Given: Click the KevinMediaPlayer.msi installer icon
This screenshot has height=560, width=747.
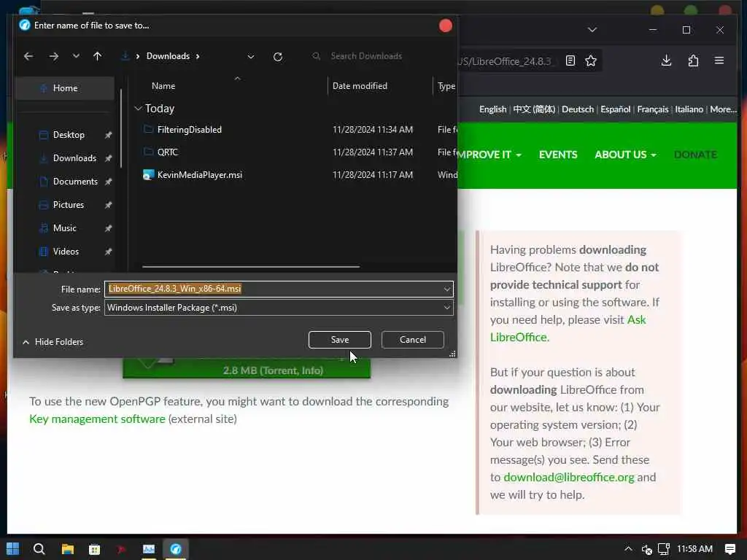Looking at the screenshot, I should (x=149, y=175).
